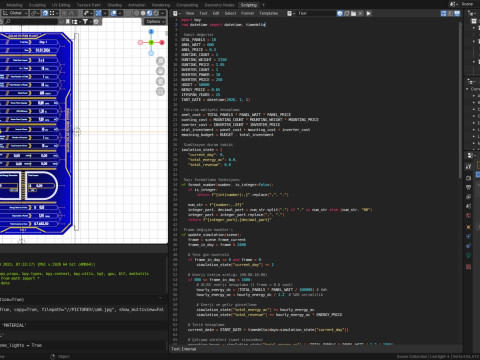Viewport: 480px width, 360px height.
Task: Open the Text datablock browse dropdown
Action: [x=291, y=13]
